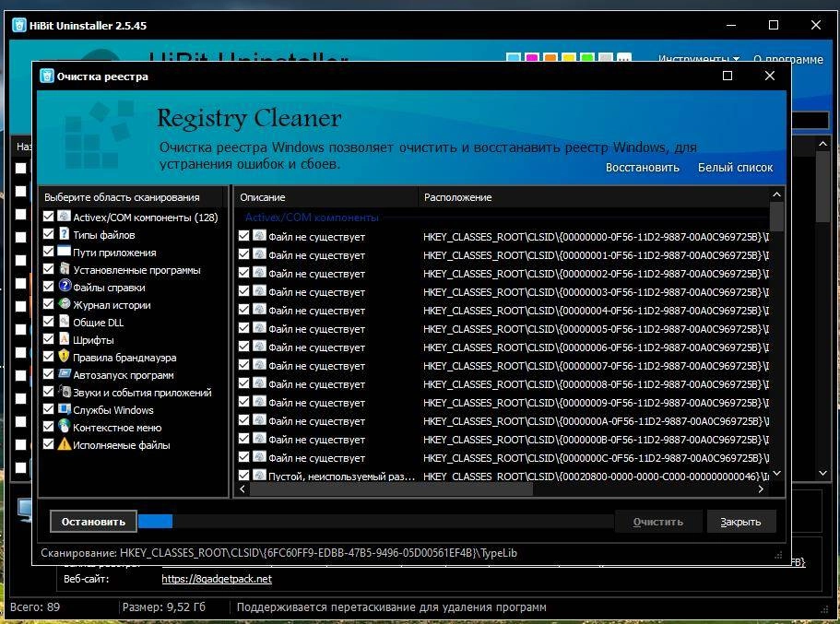Click the Очистка реестра dialog title icon
840x624 pixels.
click(x=47, y=77)
